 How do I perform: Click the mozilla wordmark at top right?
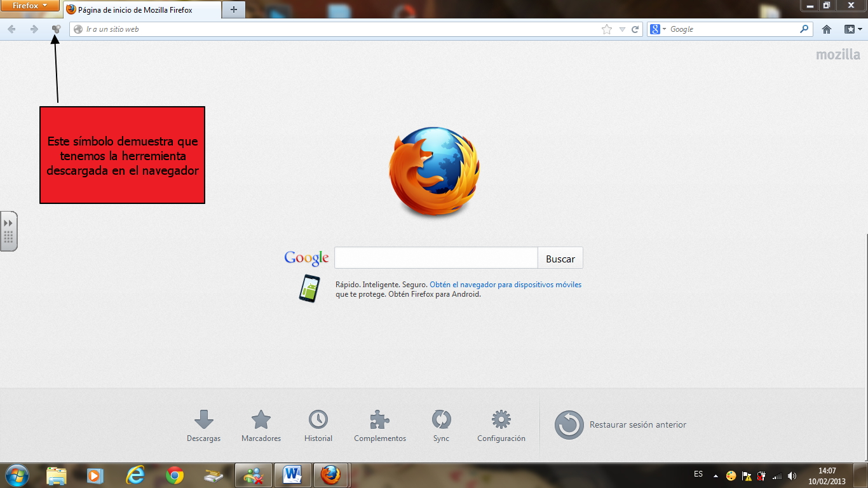click(838, 55)
